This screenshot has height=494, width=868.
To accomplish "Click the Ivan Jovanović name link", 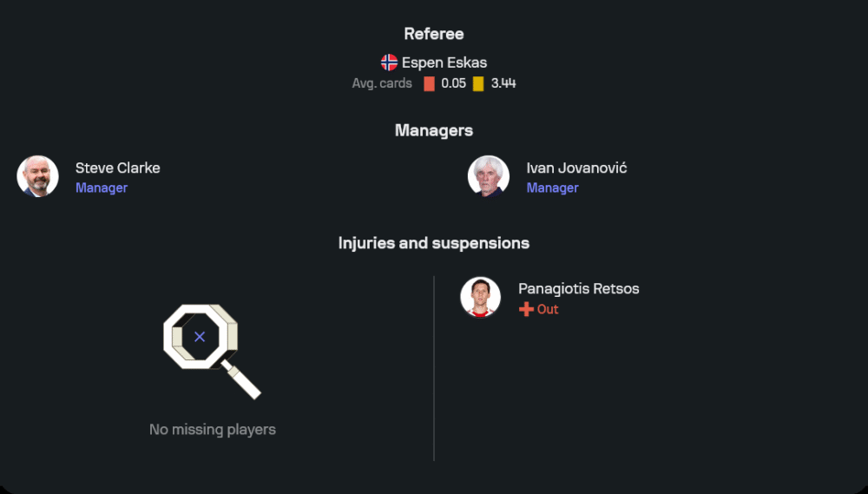I will (x=576, y=168).
